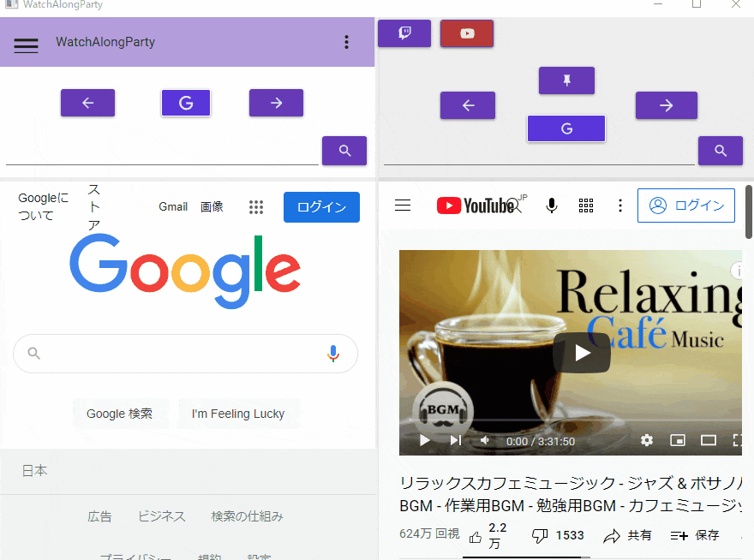Click the YouTube ログイン sign-in button
The width and height of the screenshot is (754, 560).
686,206
